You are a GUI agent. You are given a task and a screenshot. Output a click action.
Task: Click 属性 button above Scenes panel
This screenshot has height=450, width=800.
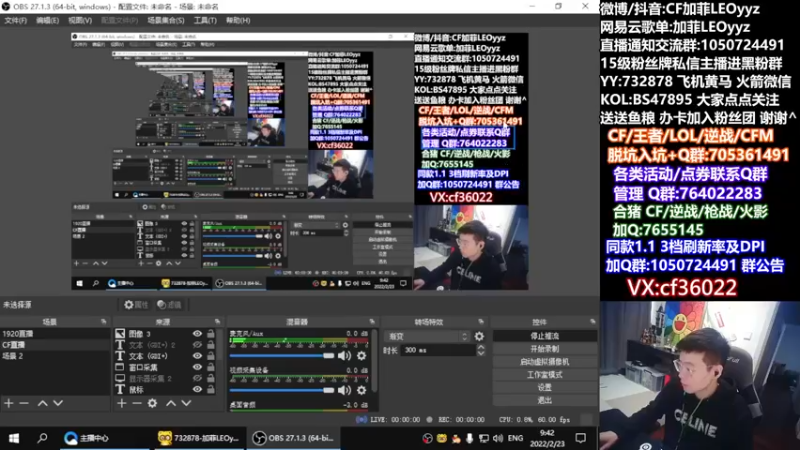coord(136,305)
